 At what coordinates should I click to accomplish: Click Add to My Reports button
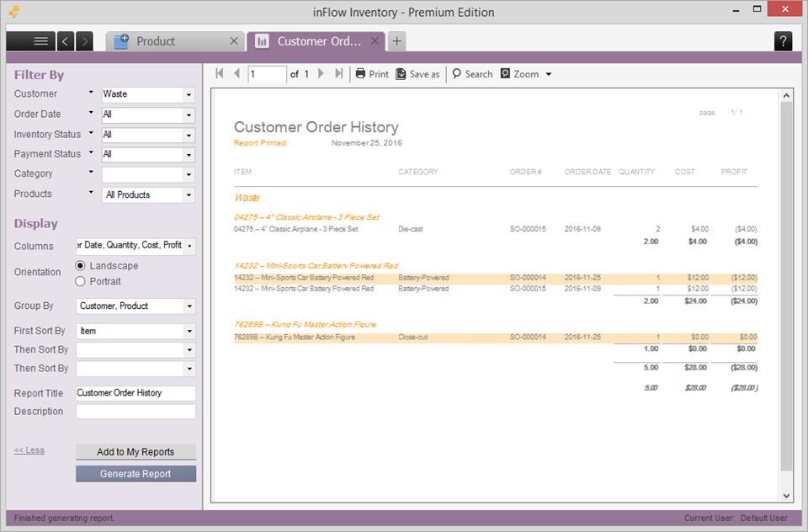pos(136,451)
